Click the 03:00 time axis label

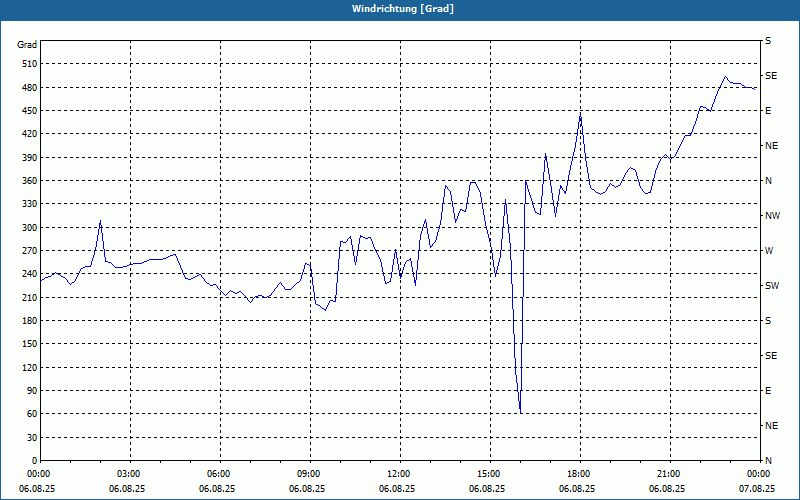point(131,474)
